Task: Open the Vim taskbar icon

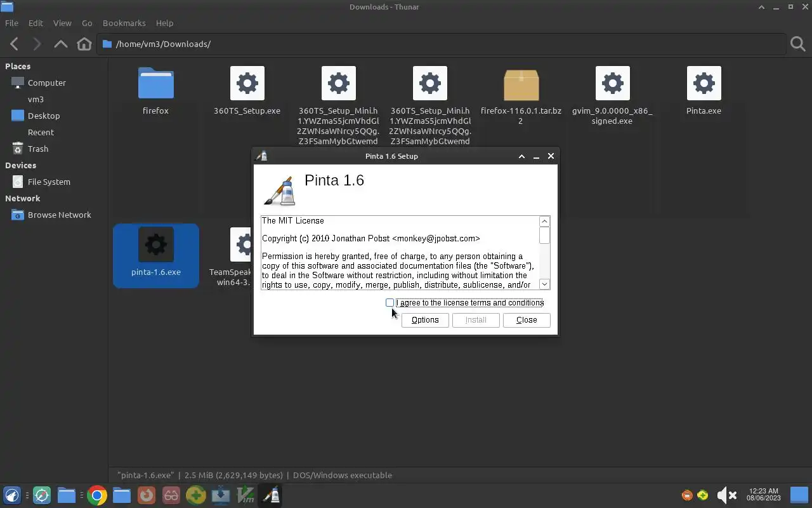Action: coord(246,495)
